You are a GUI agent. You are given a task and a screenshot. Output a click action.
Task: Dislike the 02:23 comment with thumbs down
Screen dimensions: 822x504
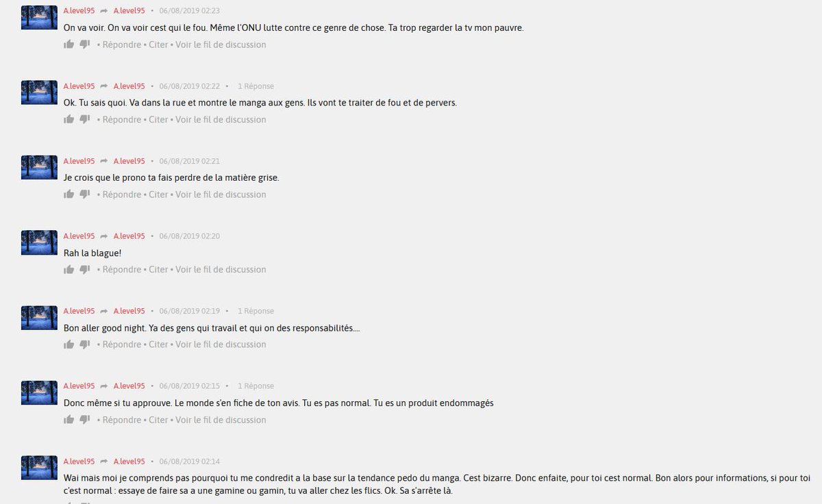pos(85,45)
